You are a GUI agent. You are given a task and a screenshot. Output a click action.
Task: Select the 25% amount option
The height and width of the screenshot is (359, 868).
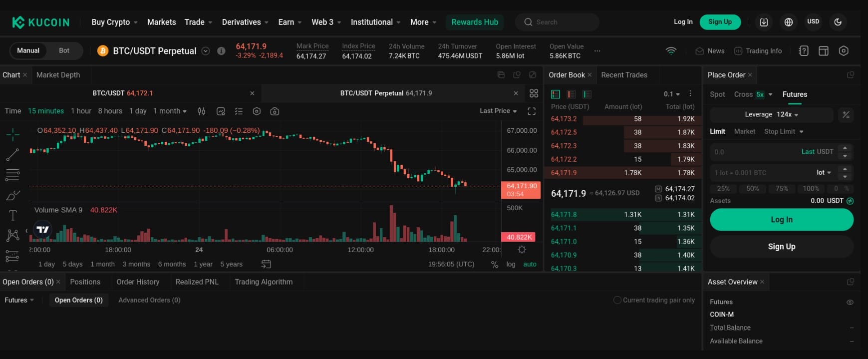(723, 189)
